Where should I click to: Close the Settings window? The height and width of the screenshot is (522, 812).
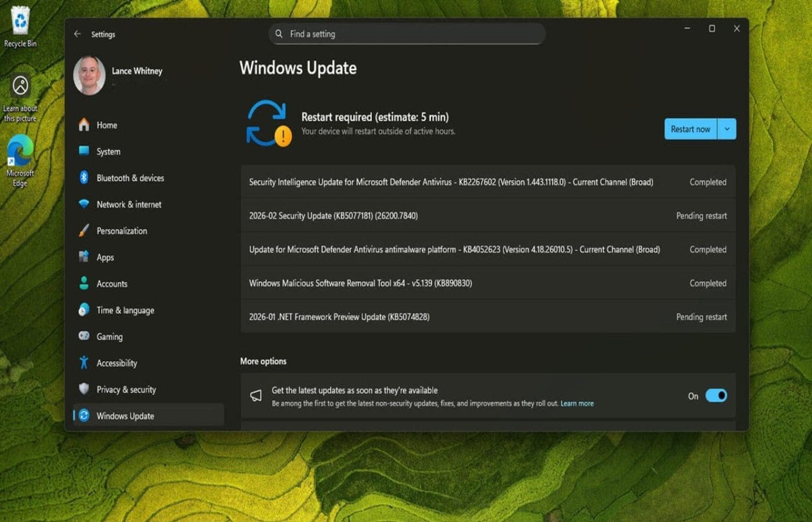(x=737, y=28)
